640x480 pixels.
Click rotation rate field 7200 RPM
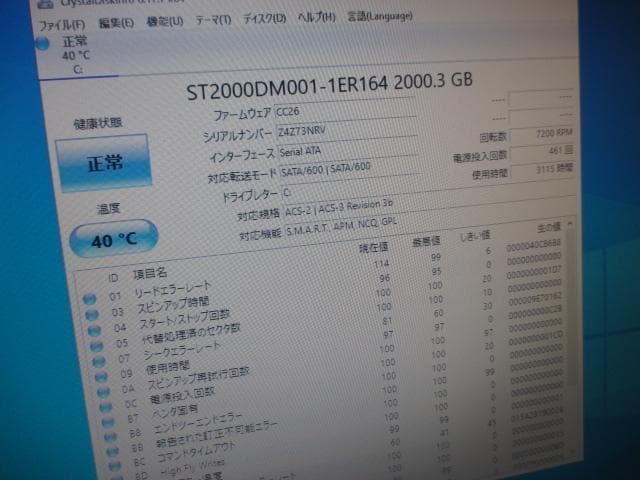point(542,134)
